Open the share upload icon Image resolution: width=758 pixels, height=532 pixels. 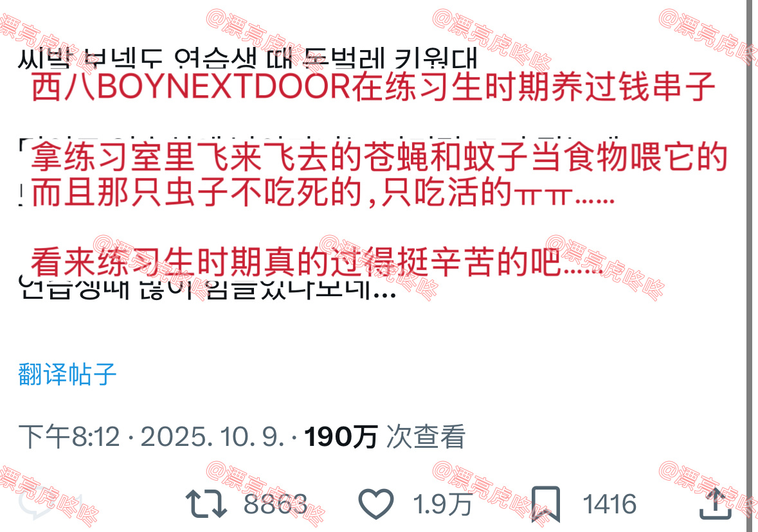click(716, 504)
